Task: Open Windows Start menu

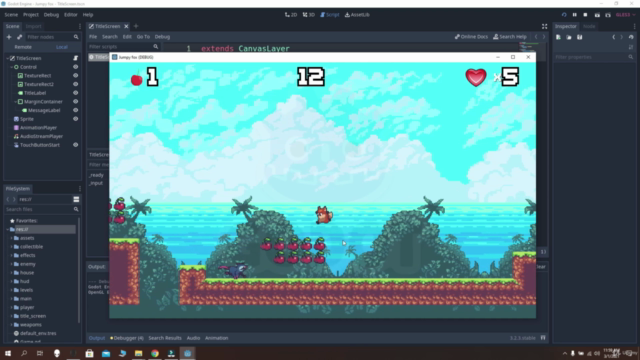Action: [8, 353]
